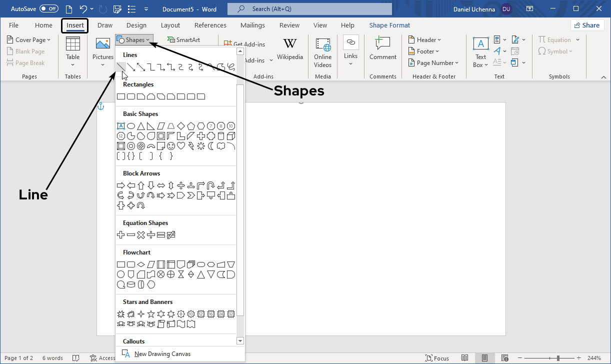Open the Shape Format tab
The width and height of the screenshot is (611, 364).
point(389,25)
